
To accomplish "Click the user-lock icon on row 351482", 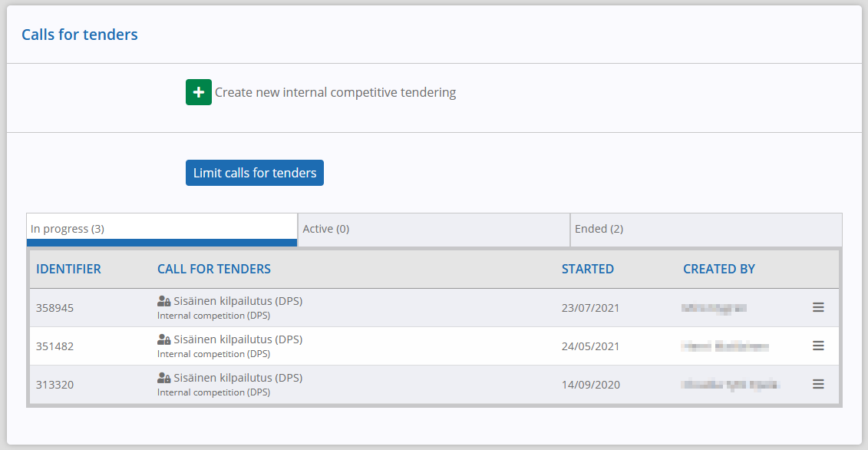I will (164, 339).
